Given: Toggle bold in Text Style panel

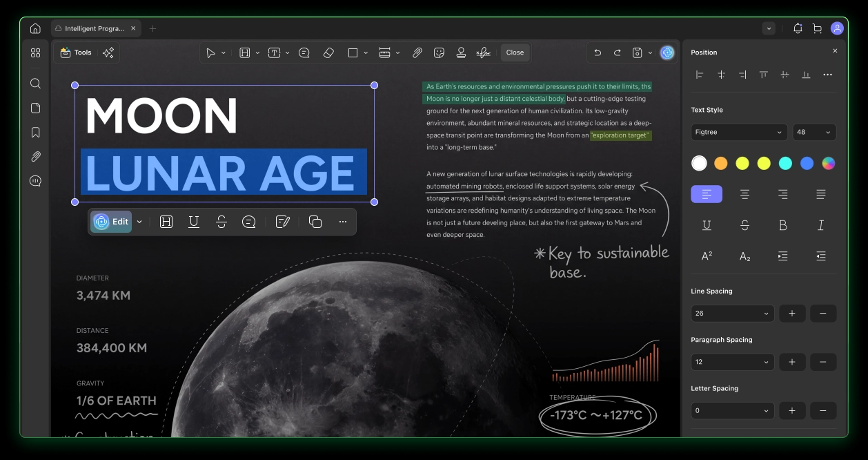Looking at the screenshot, I should [782, 225].
